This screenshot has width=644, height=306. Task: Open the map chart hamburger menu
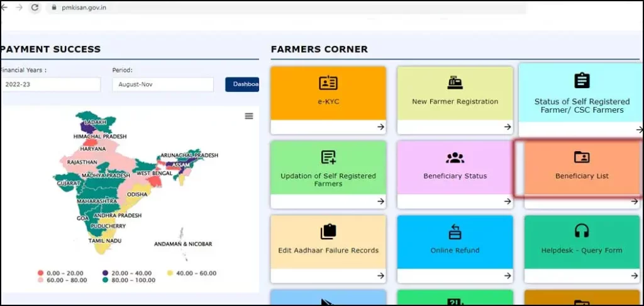click(x=249, y=116)
